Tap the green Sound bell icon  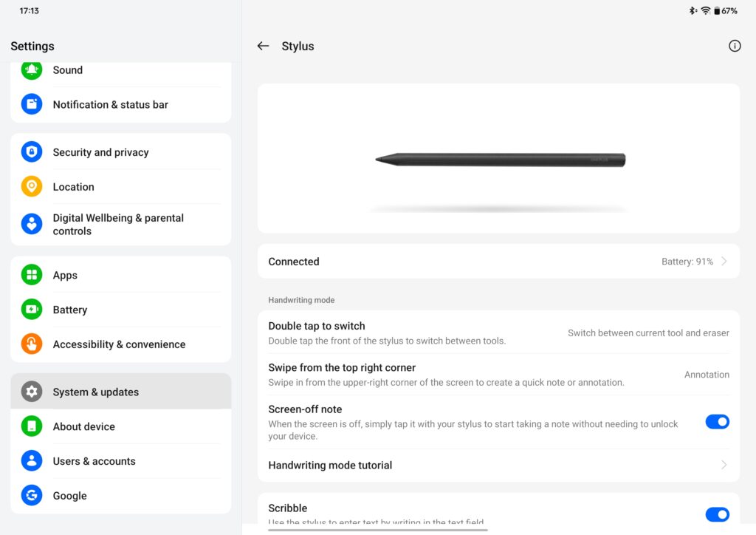(x=31, y=70)
